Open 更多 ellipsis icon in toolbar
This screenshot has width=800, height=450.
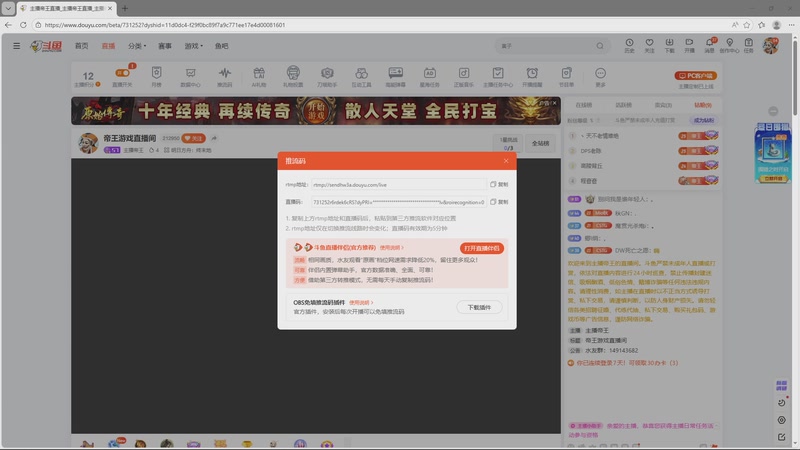point(601,77)
